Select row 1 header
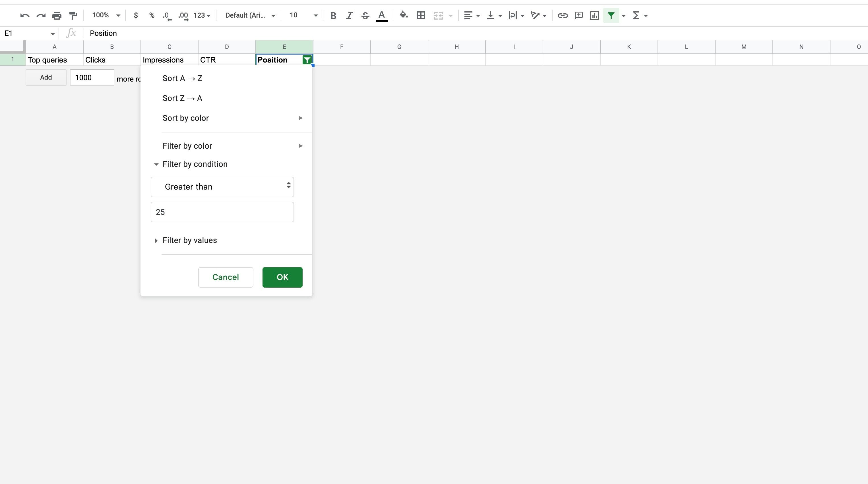 click(13, 60)
